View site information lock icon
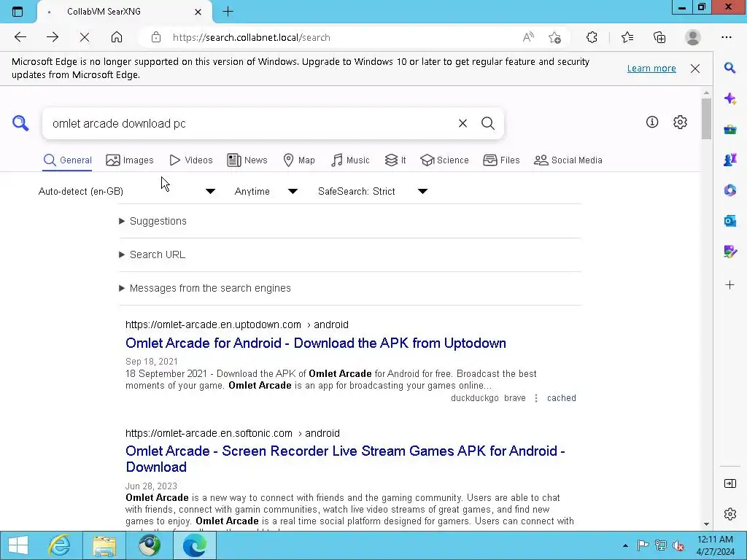Screen dimensions: 747x560 coord(156,37)
